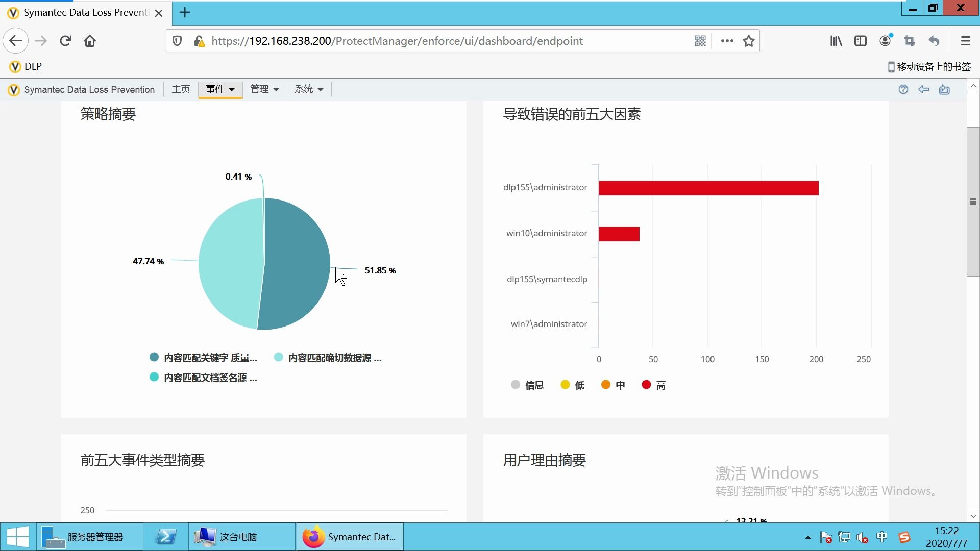
Task: Click the DLP application icon
Action: pos(13,66)
